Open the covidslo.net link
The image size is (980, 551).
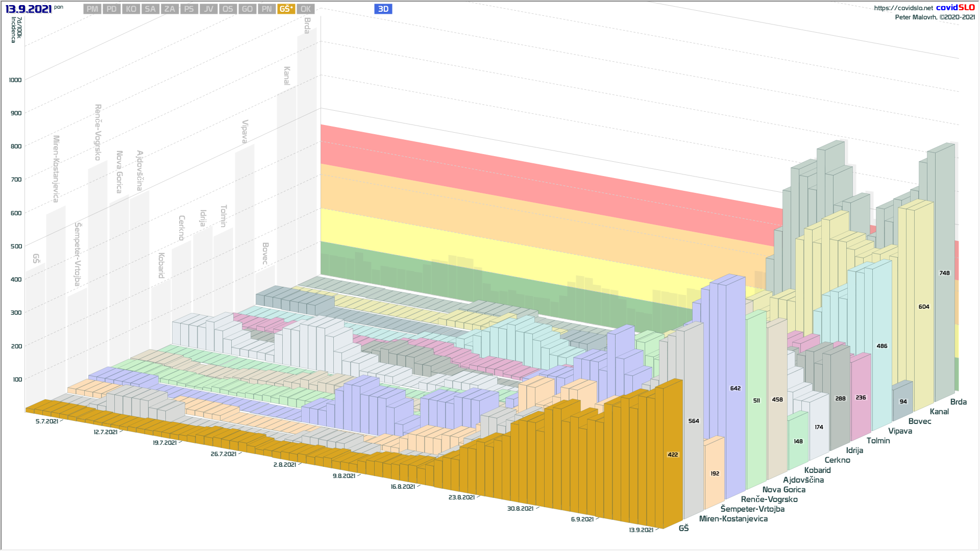point(903,8)
